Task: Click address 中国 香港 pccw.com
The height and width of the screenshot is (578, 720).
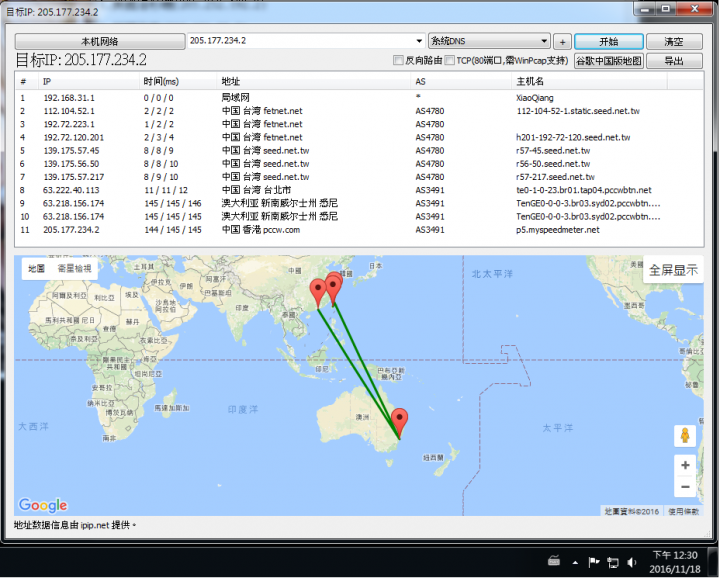Action: click(261, 230)
